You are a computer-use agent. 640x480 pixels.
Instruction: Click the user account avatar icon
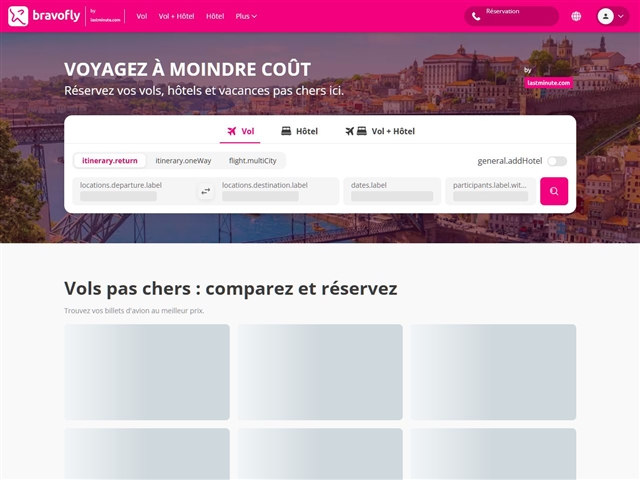[x=605, y=16]
